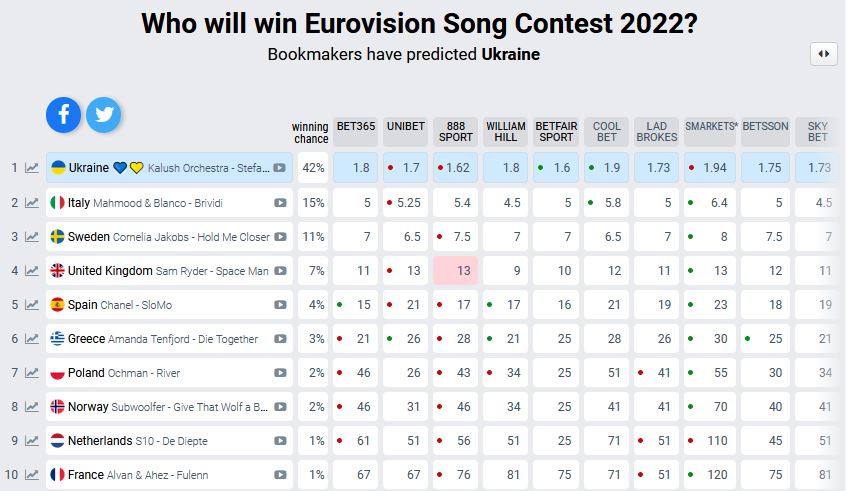Viewport: 847px width, 491px height.
Task: Play video for Sweden's Hold Me Closer
Action: 281,237
